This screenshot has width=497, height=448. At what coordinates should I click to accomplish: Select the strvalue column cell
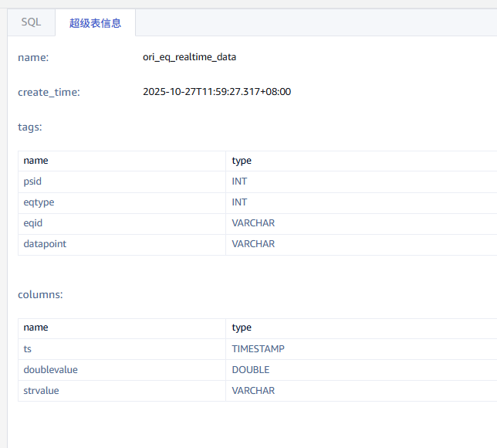[x=41, y=391]
